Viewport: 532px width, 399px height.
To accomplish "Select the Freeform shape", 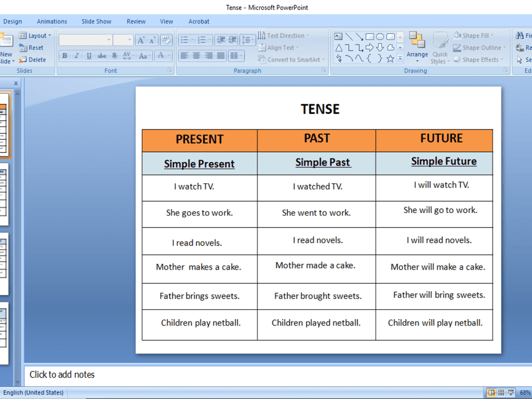I will point(390,47).
